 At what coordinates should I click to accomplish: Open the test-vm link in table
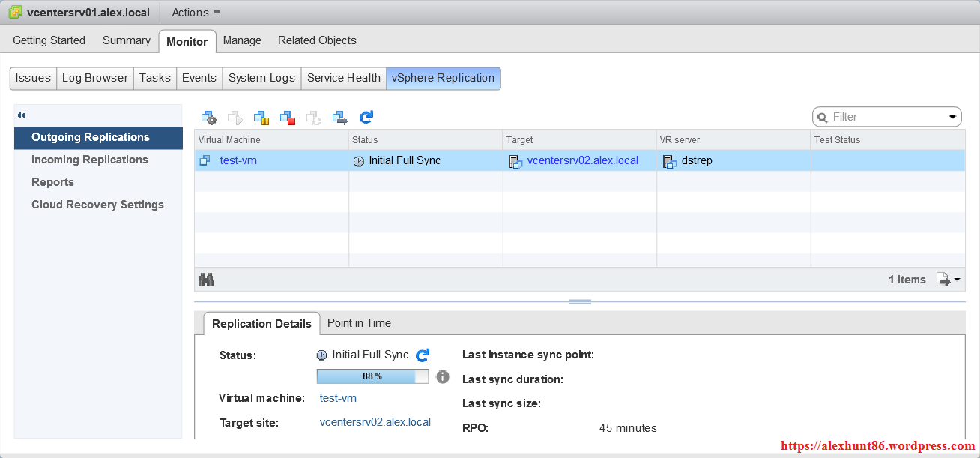pyautogui.click(x=238, y=160)
